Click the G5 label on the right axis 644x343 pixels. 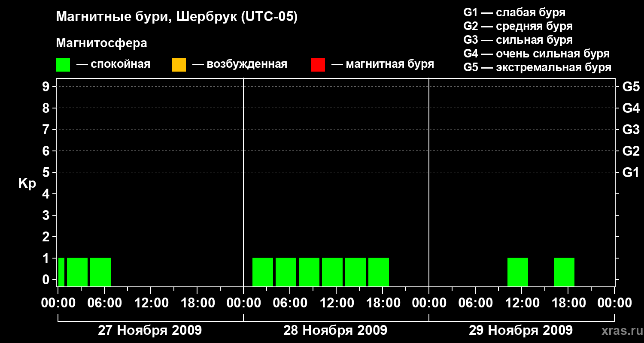click(631, 87)
